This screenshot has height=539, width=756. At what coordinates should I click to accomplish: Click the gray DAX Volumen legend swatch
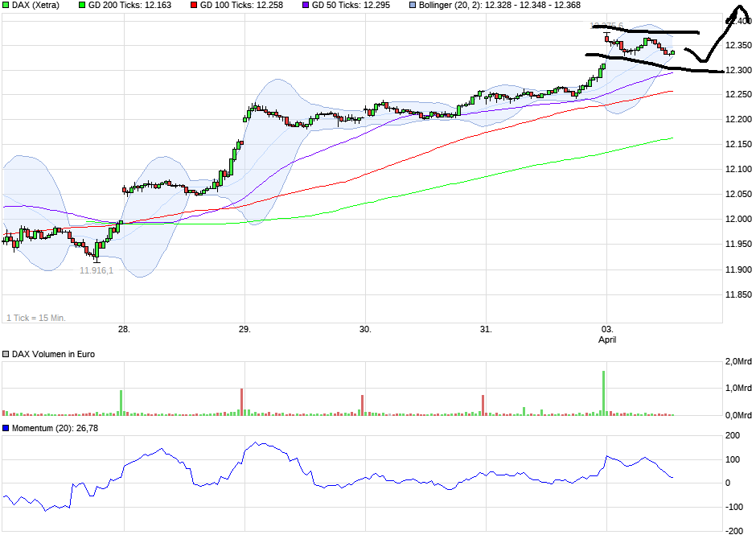coord(6,354)
